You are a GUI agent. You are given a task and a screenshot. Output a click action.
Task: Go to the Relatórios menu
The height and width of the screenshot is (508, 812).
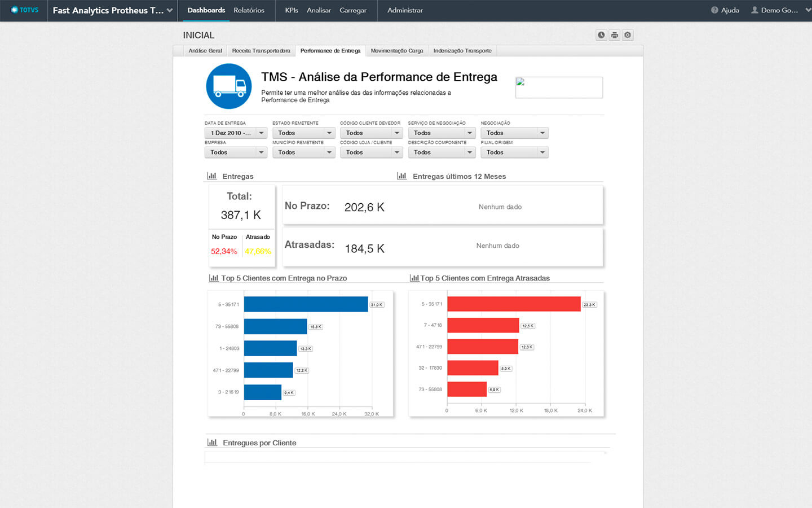(x=249, y=10)
